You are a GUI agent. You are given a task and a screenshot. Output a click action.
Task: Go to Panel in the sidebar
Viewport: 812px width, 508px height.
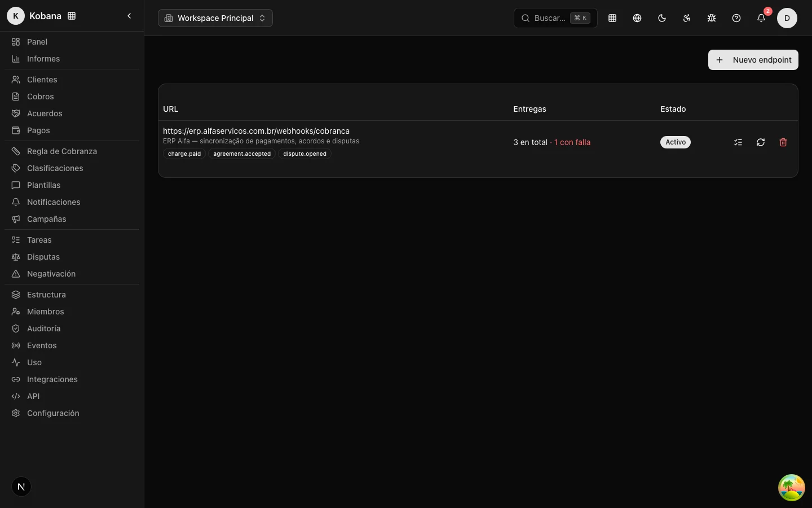[x=72, y=42]
